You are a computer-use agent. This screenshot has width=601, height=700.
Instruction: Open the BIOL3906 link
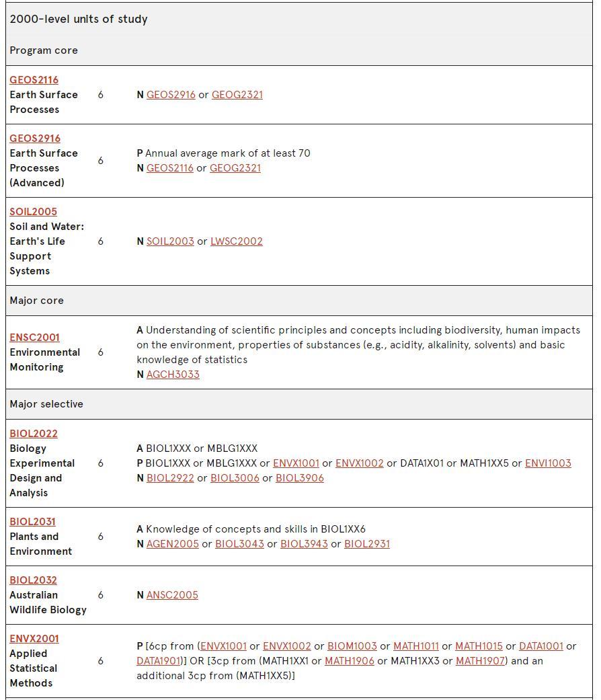[x=300, y=477]
